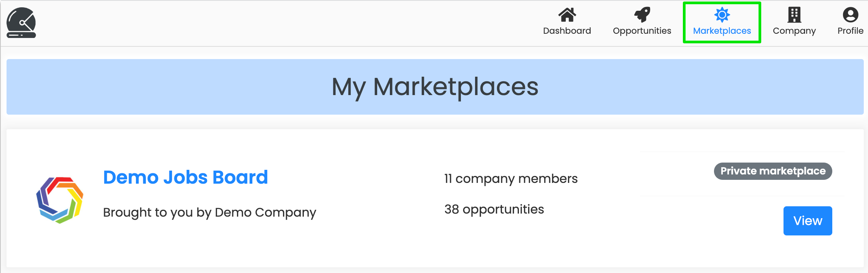This screenshot has width=868, height=273.
Task: Click the Brought to you by Demo Company text
Action: point(209,212)
